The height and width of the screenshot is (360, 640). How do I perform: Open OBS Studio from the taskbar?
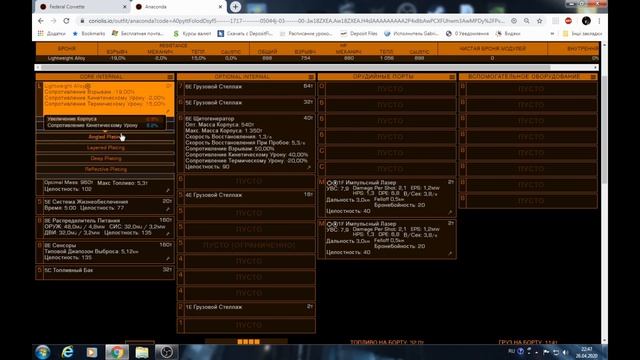[x=166, y=352]
